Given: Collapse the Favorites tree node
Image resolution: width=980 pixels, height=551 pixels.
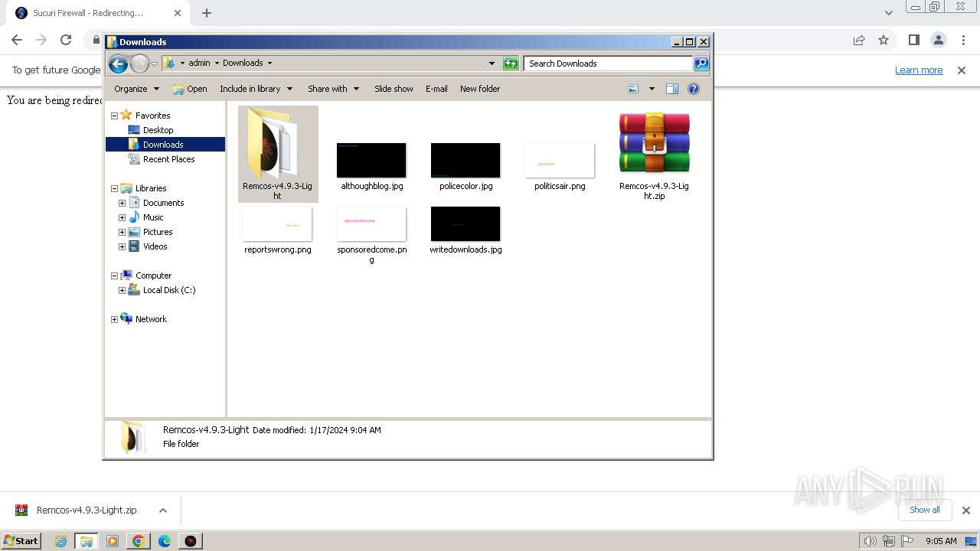Looking at the screenshot, I should 115,116.
